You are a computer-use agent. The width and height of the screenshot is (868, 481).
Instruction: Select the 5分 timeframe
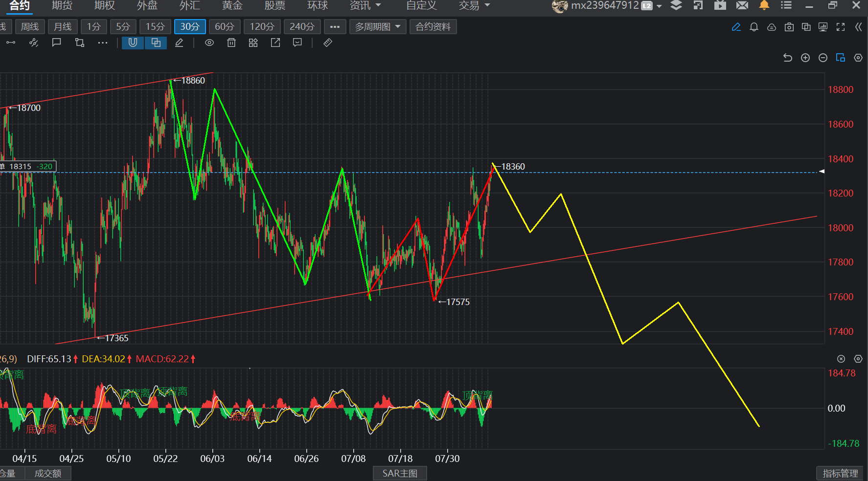tap(123, 26)
